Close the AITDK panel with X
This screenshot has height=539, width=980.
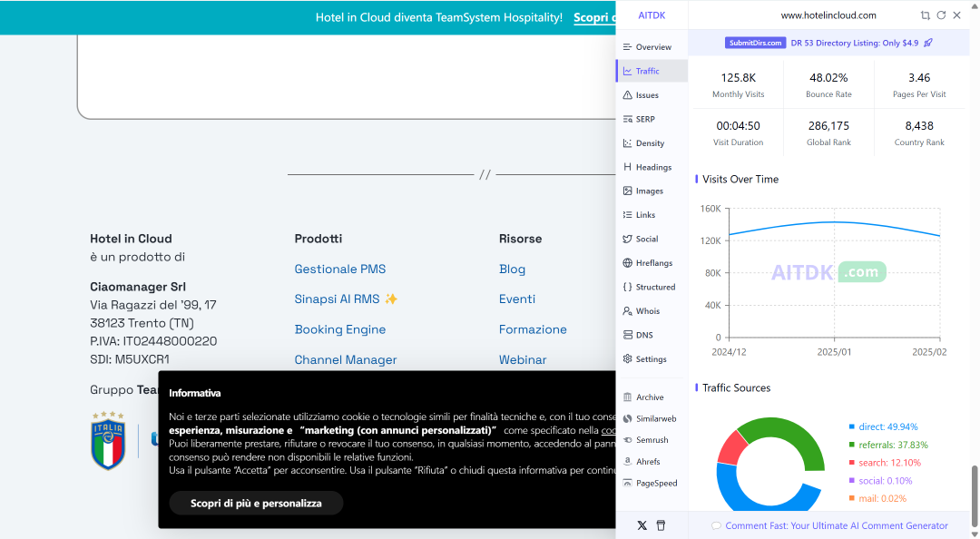click(957, 15)
